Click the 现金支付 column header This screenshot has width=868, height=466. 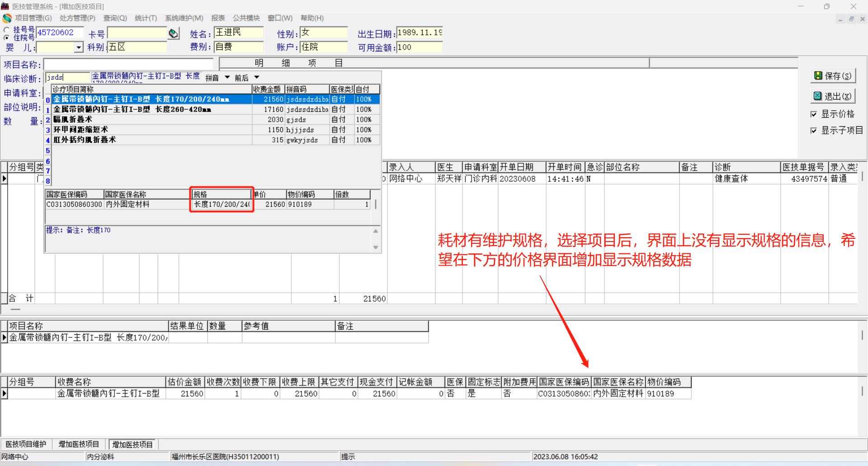click(377, 382)
